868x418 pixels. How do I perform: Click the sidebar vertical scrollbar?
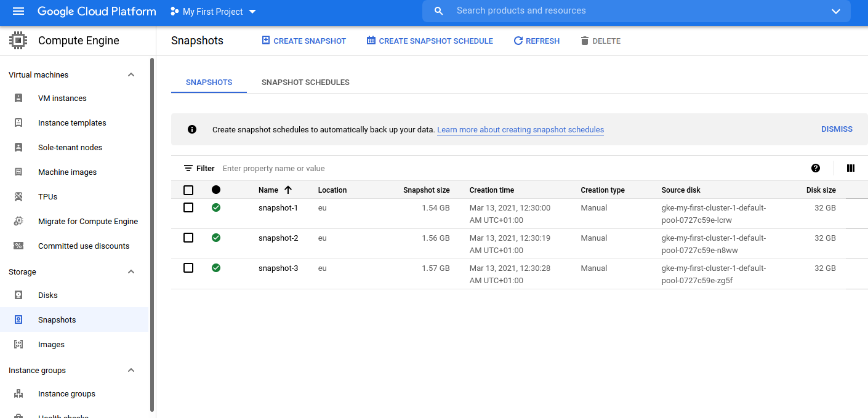click(152, 234)
